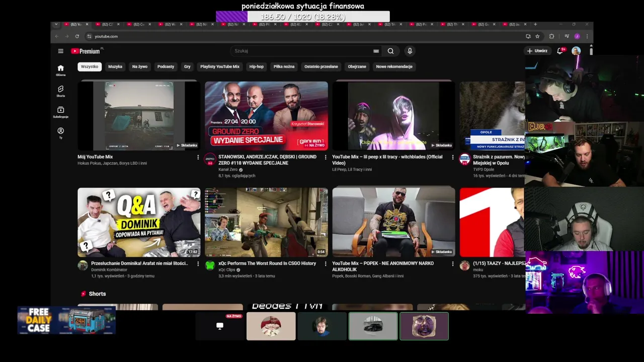Select the Playlisty YouTube Mix chip

tap(220, 66)
